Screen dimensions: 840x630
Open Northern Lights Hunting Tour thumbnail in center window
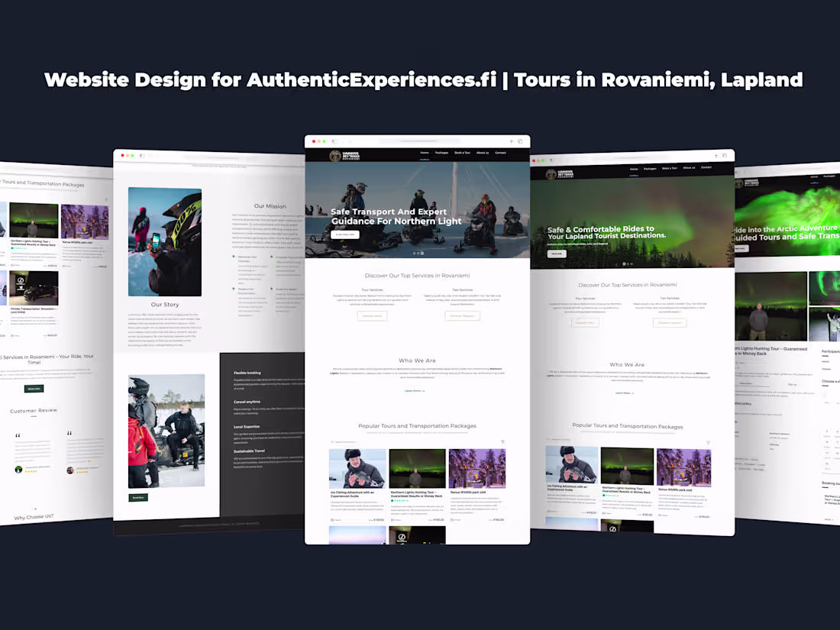[417, 469]
